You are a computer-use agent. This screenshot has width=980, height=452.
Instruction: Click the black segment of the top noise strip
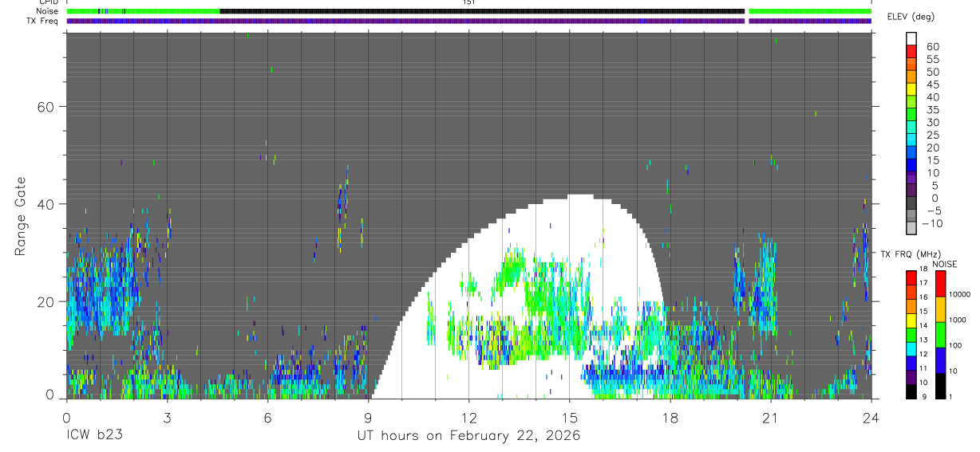(x=482, y=11)
